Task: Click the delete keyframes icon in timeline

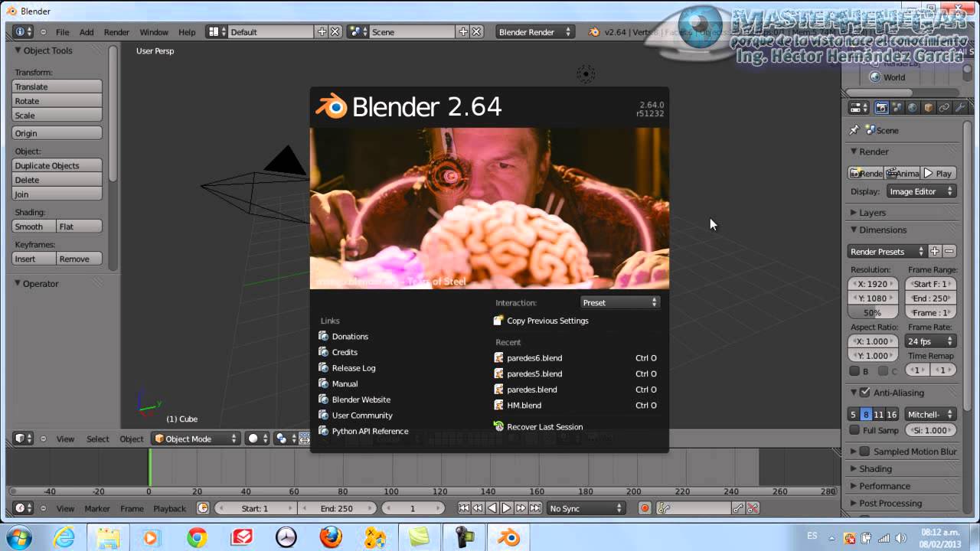Action: pyautogui.click(x=753, y=508)
